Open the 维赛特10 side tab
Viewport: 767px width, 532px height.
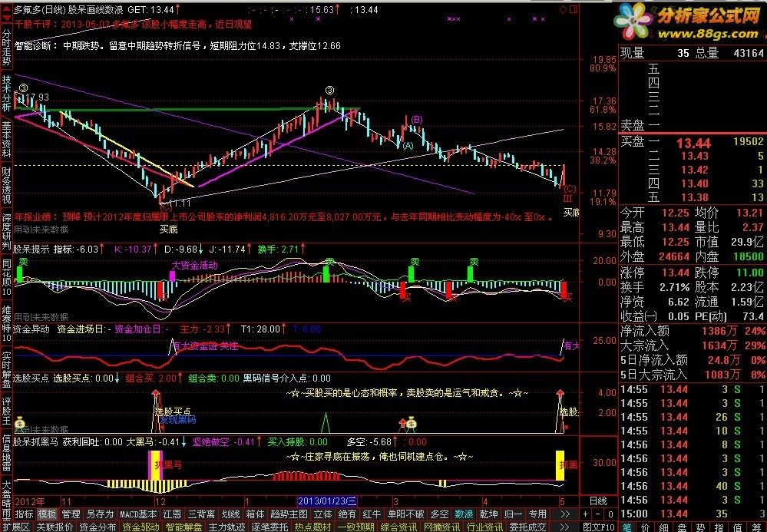pos(6,324)
